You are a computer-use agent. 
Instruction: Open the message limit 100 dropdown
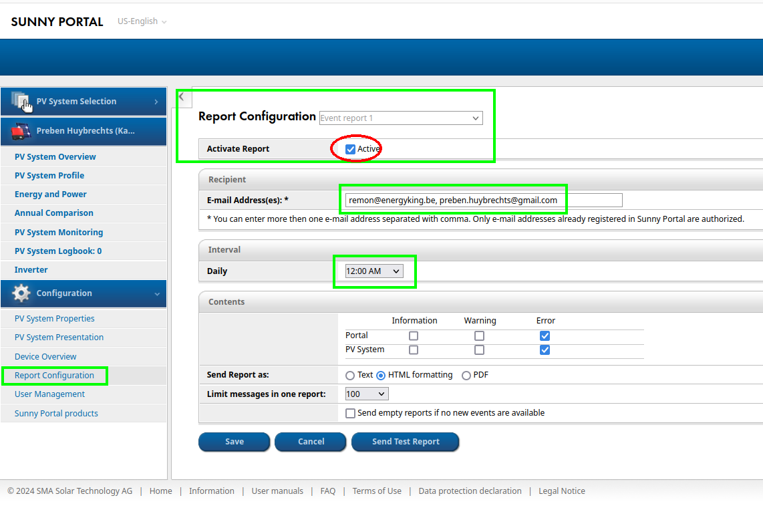366,394
